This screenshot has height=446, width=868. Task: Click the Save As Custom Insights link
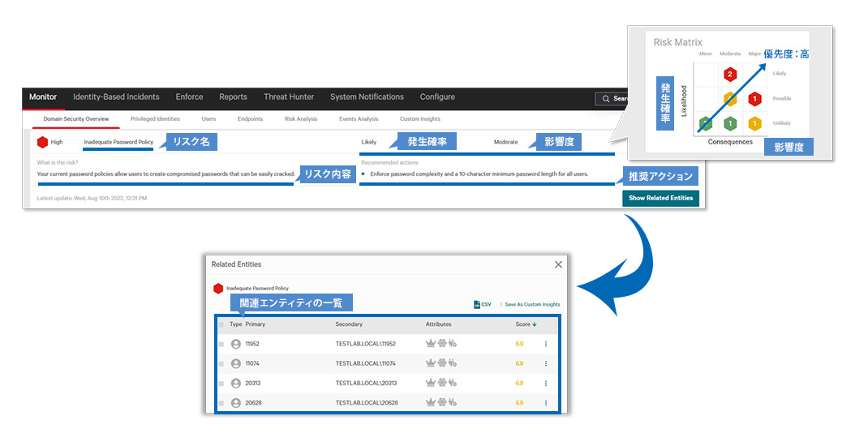[531, 305]
